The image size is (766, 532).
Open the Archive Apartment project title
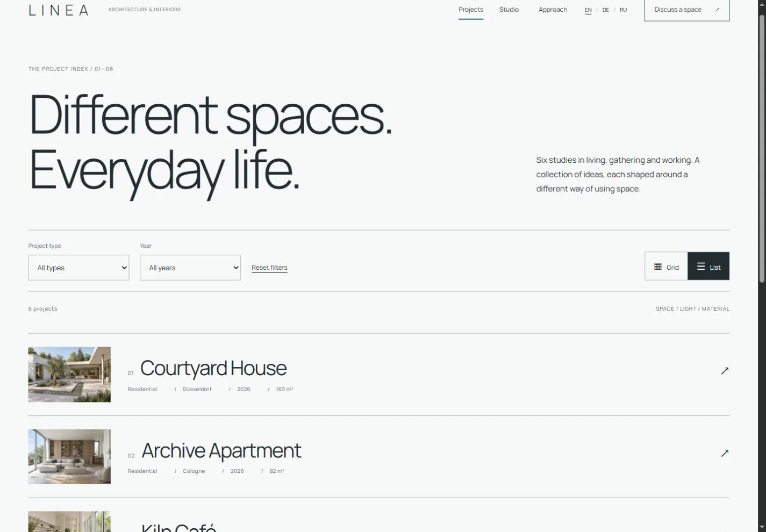point(221,451)
